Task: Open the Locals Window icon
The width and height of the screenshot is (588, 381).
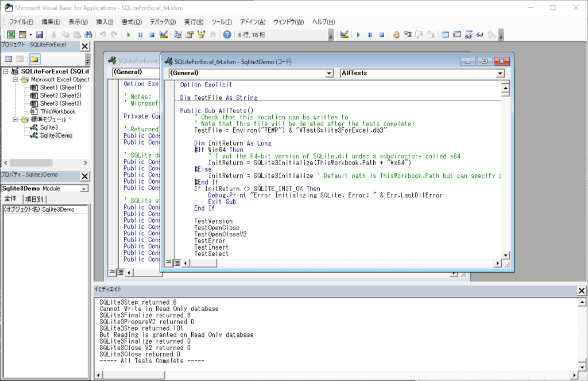Action: tap(445, 35)
